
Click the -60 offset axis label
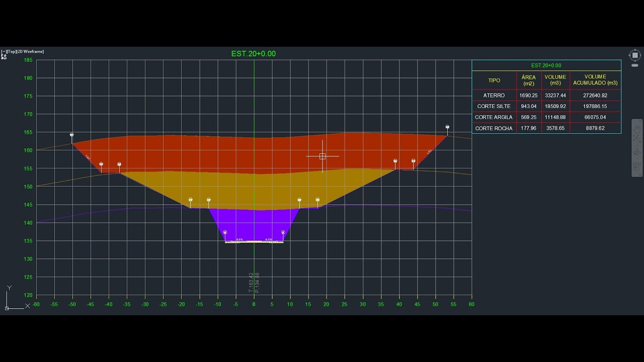[36, 305]
